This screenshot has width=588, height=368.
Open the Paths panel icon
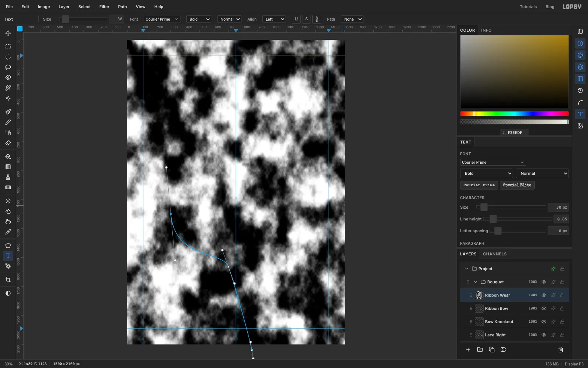tap(580, 102)
